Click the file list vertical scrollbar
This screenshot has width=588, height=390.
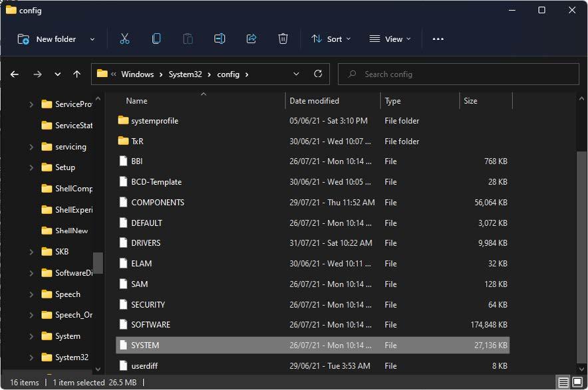pos(581,256)
